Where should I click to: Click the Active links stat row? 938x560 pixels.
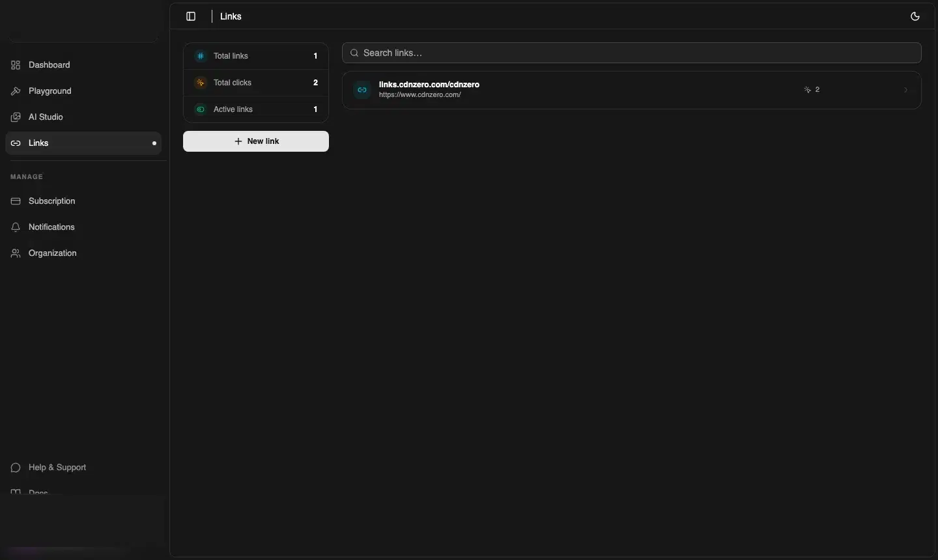click(x=256, y=109)
